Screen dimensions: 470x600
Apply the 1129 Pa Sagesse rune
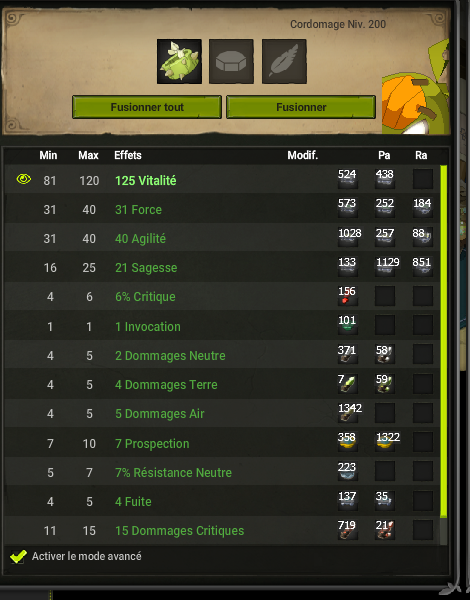(385, 267)
